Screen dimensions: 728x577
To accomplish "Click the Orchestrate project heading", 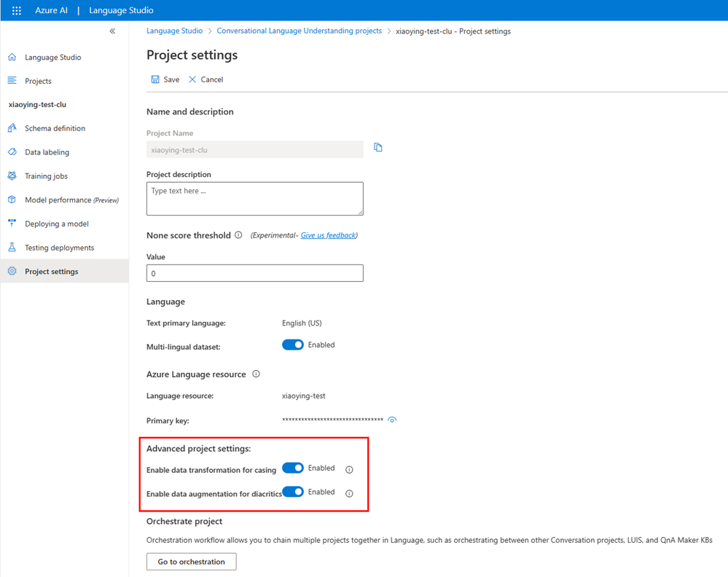I will click(184, 522).
